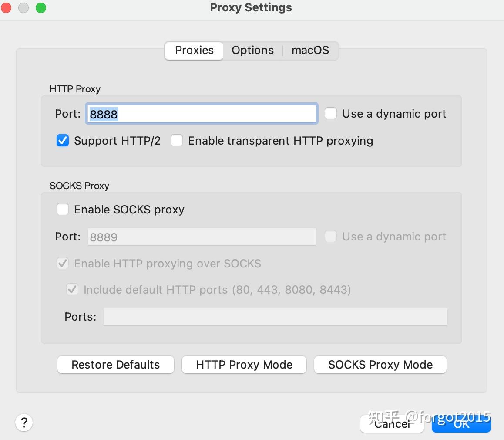Image resolution: width=504 pixels, height=440 pixels.
Task: Enable the SOCKS proxy
Action: click(62, 209)
